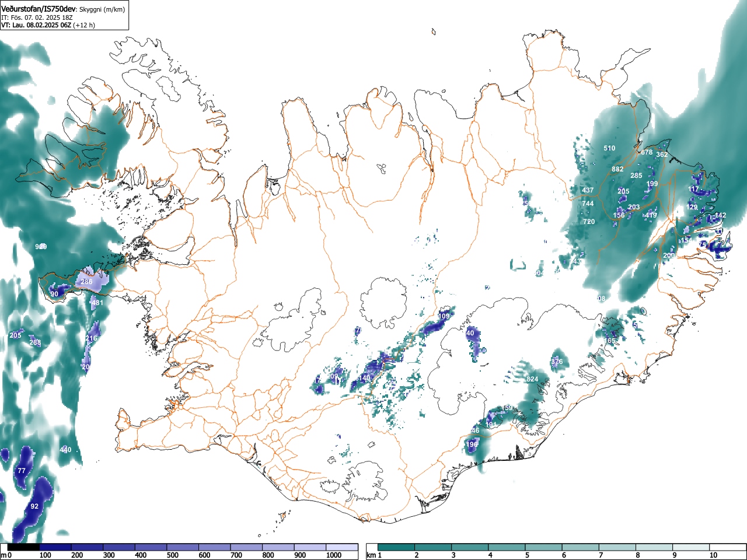The width and height of the screenshot is (747, 560).
Task: Click the 744 visibility value
Action: pyautogui.click(x=588, y=204)
